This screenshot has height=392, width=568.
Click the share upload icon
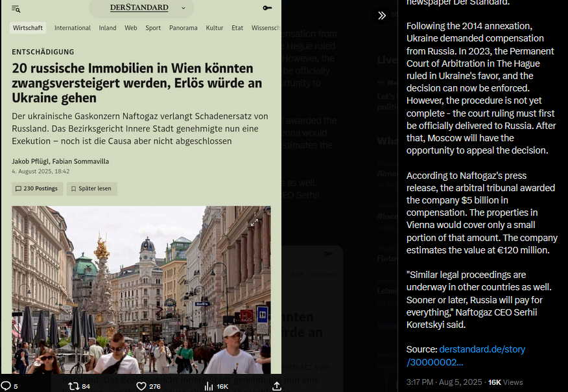point(277,386)
